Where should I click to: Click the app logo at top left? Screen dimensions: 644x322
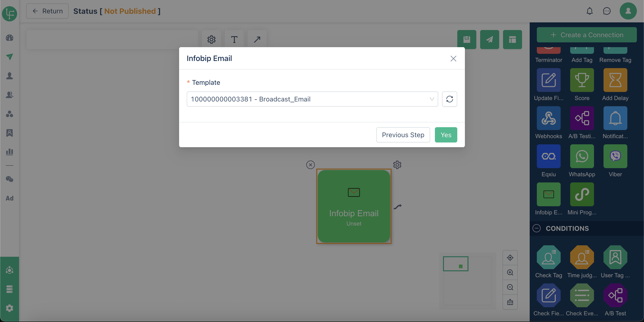tap(10, 13)
